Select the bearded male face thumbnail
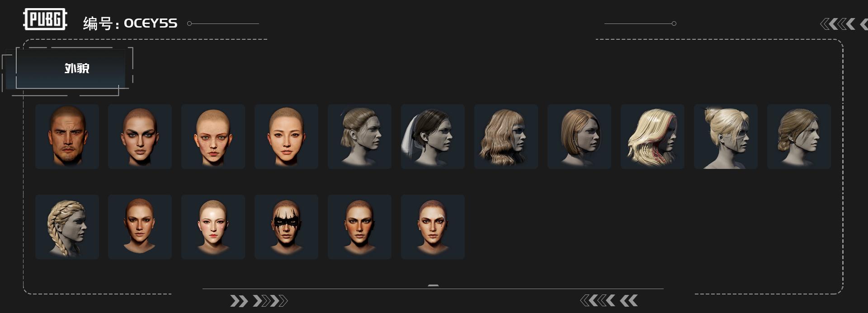 click(67, 136)
